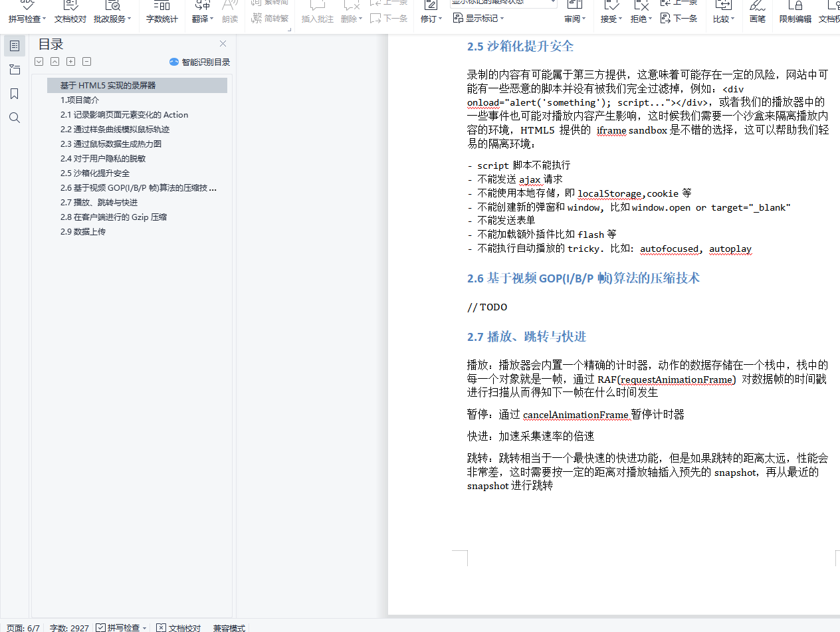Click the 文档校对 document proofreading button
The height and width of the screenshot is (632, 840).
[x=70, y=13]
